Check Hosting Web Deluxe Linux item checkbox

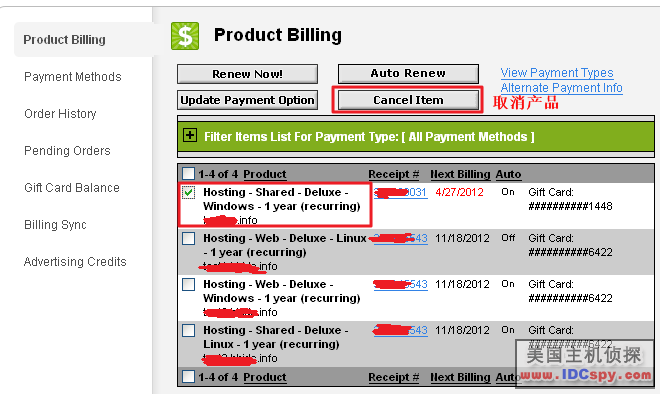pyautogui.click(x=188, y=238)
